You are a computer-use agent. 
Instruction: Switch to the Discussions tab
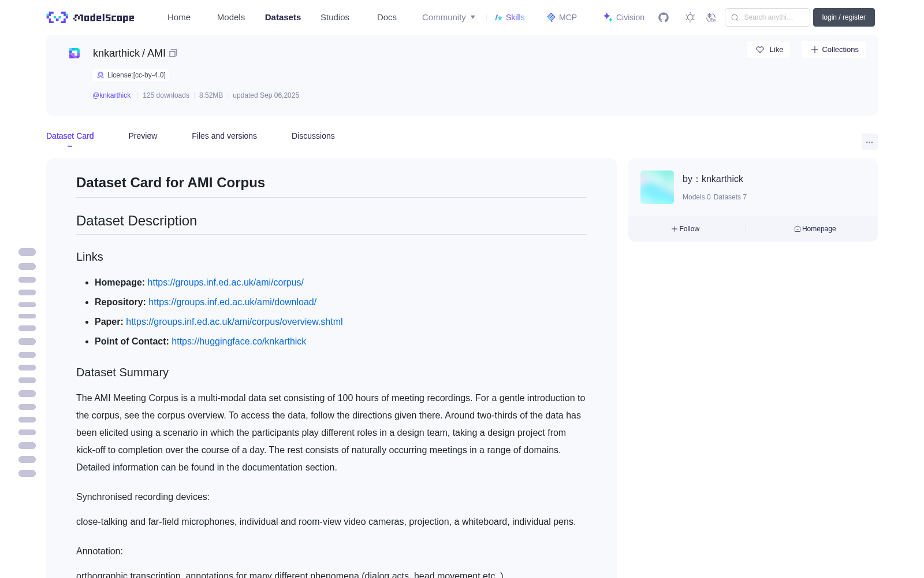(313, 136)
